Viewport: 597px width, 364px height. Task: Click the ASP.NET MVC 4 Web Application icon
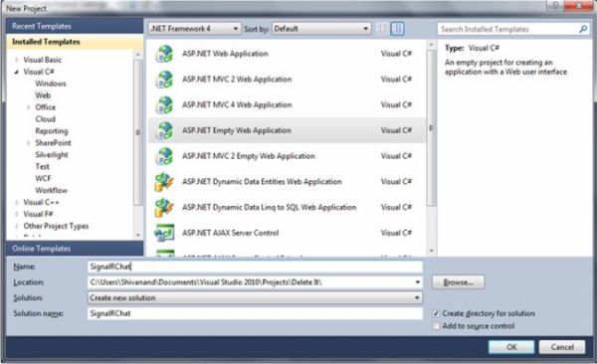pos(164,104)
